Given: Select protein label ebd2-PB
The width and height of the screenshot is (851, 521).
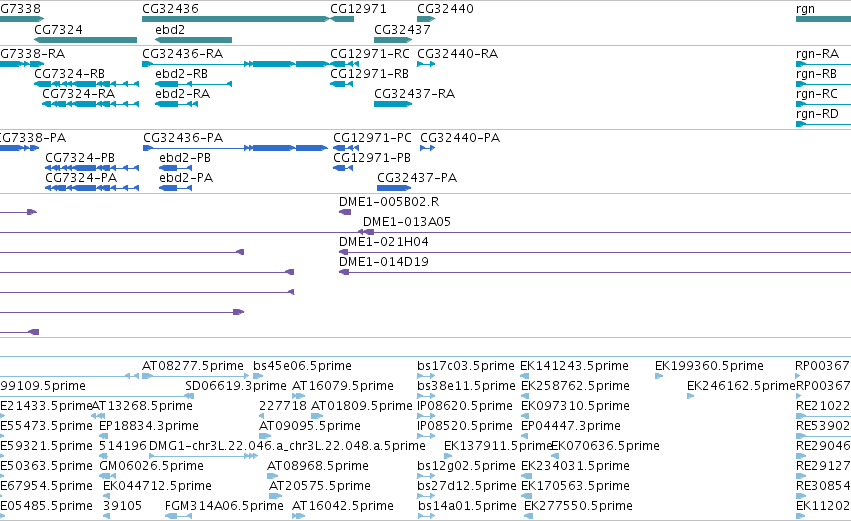Looking at the screenshot, I should pyautogui.click(x=185, y=158).
